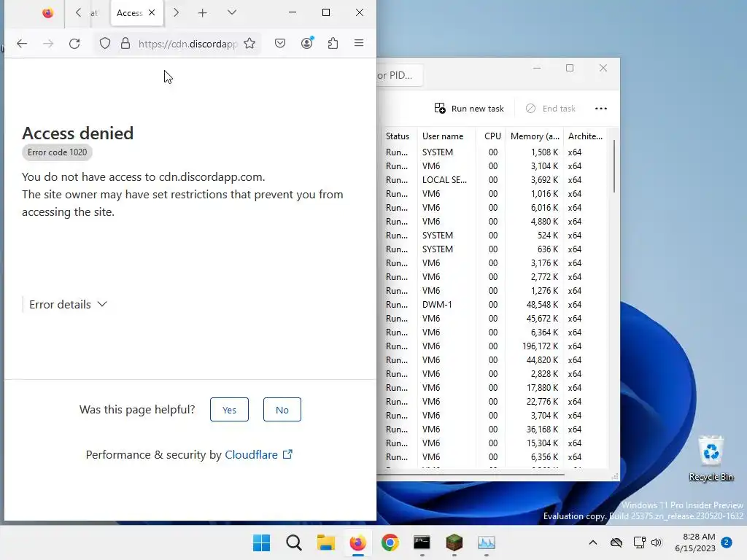Open the Firefox hamburger application menu
The width and height of the screenshot is (747, 560).
pyautogui.click(x=359, y=43)
